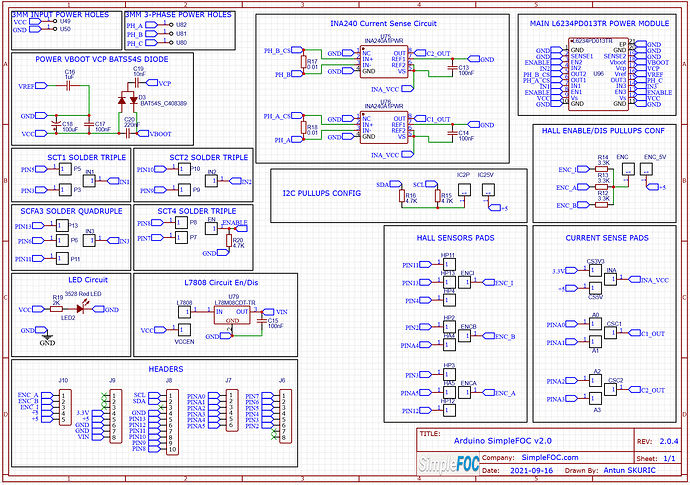
Task: Select the 'CURRENT SENSE PADS' heading
Action: click(x=607, y=238)
